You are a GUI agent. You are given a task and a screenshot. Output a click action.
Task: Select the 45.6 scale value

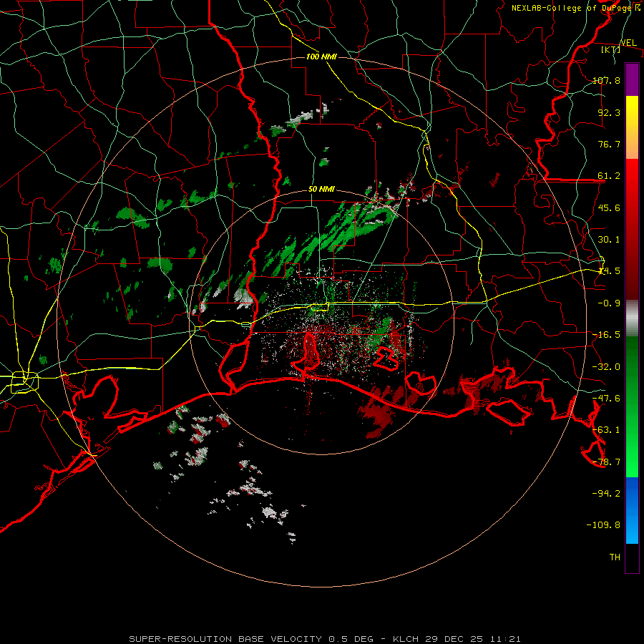[609, 208]
